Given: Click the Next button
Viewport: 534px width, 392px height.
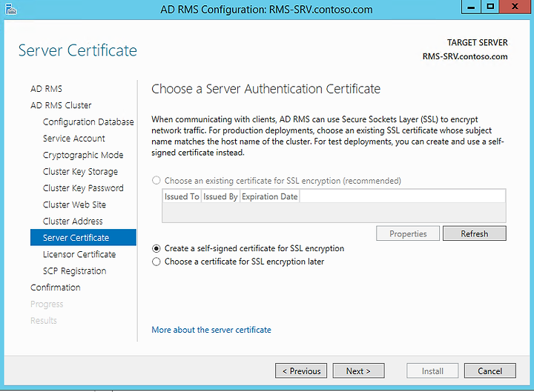Looking at the screenshot, I should 359,371.
